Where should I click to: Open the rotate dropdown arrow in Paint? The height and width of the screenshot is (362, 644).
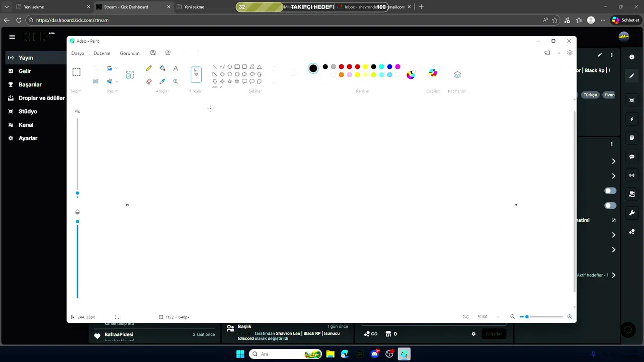(x=117, y=68)
